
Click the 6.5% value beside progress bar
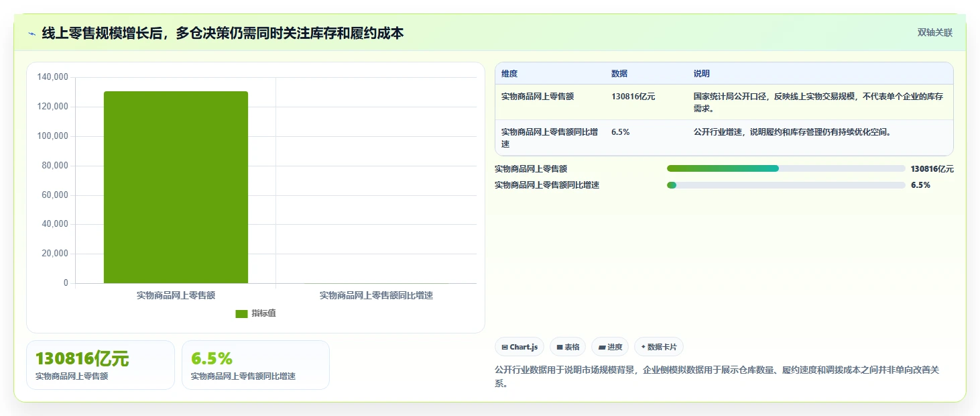coord(920,185)
